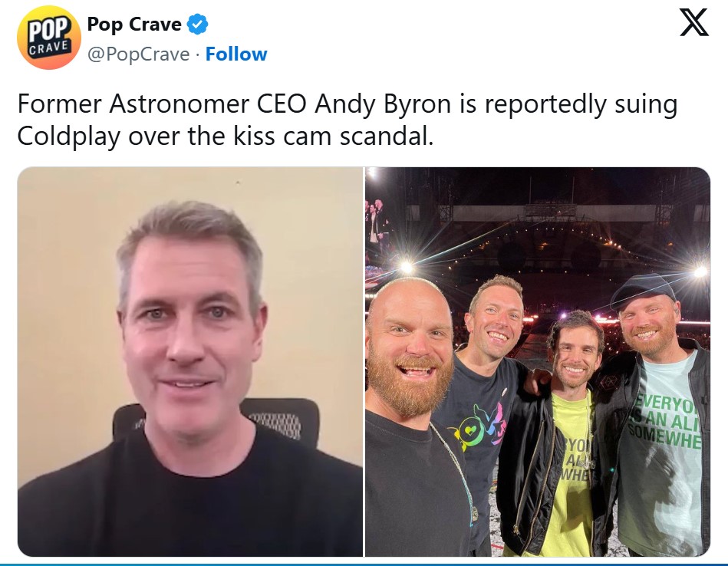The width and height of the screenshot is (728, 566).
Task: Click the colorful heart graphic on black shirt
Action: click(x=477, y=426)
